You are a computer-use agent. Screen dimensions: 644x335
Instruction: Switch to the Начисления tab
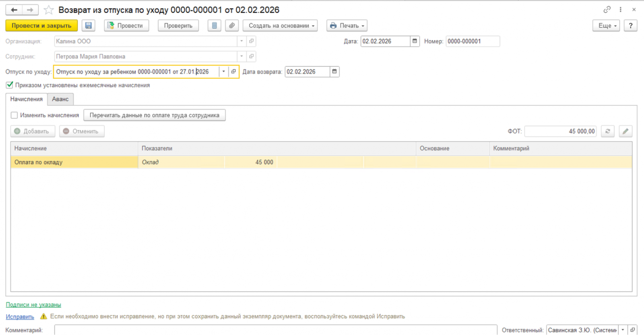click(27, 99)
